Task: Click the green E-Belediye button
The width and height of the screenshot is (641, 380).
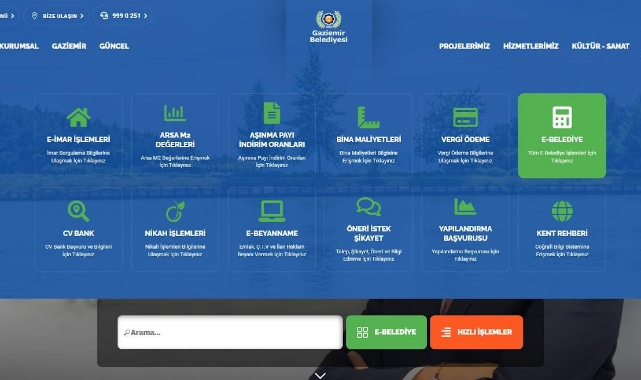Action: tap(386, 332)
